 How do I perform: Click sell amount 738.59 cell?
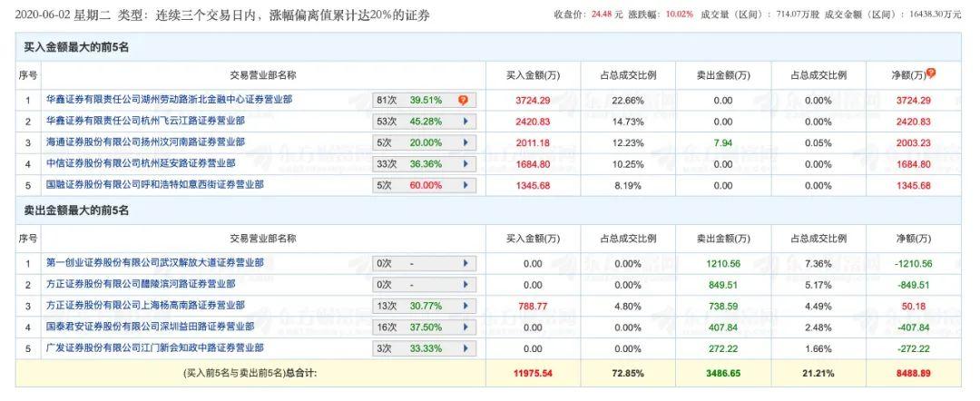tap(723, 306)
